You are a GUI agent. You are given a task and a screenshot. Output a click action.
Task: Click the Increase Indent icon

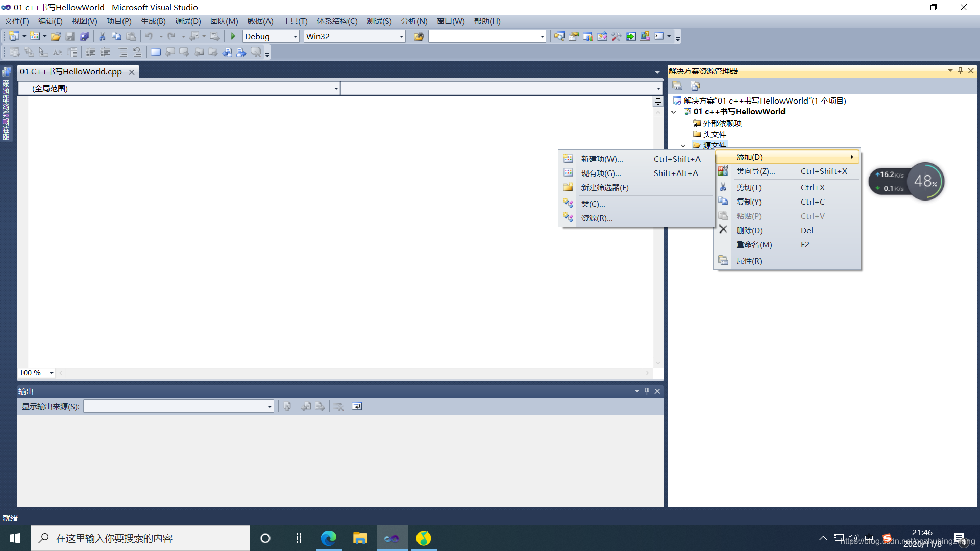coord(105,52)
